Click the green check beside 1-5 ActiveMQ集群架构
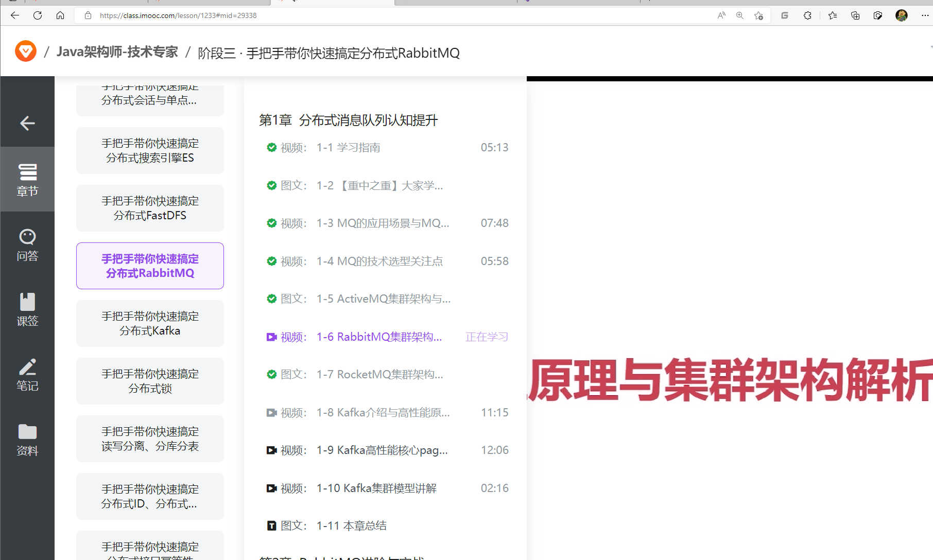Viewport: 933px width, 560px height. click(271, 299)
